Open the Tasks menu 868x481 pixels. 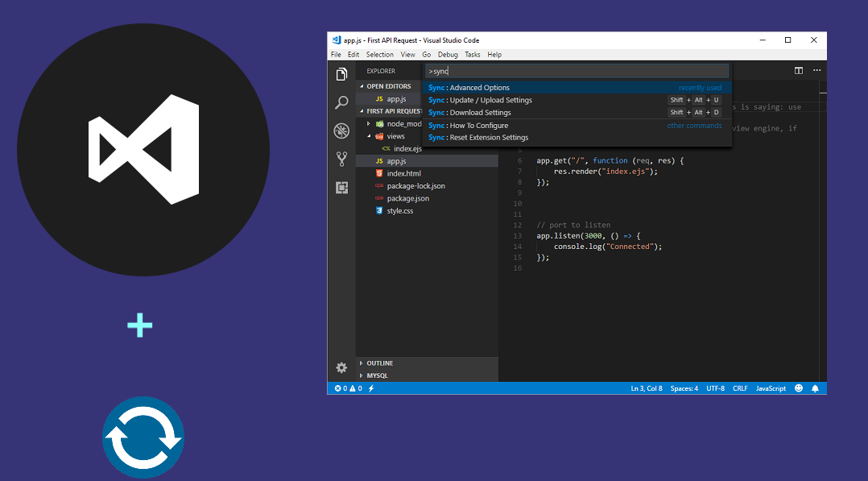click(x=472, y=54)
